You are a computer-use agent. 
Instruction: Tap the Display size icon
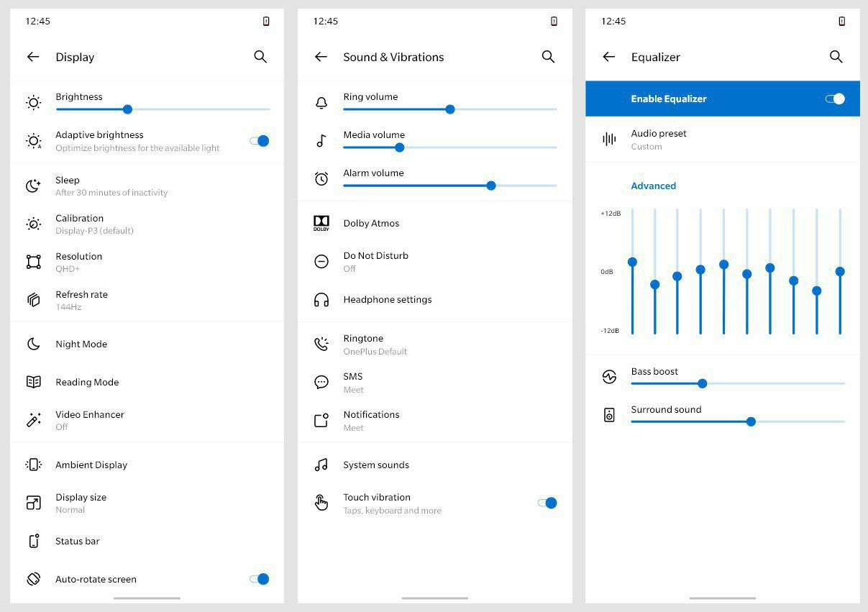point(33,503)
